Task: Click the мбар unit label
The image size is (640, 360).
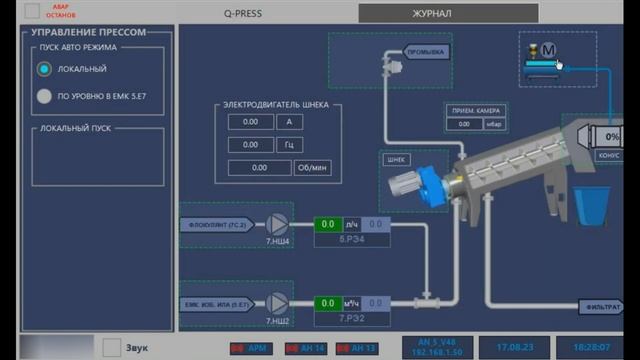Action: click(494, 124)
